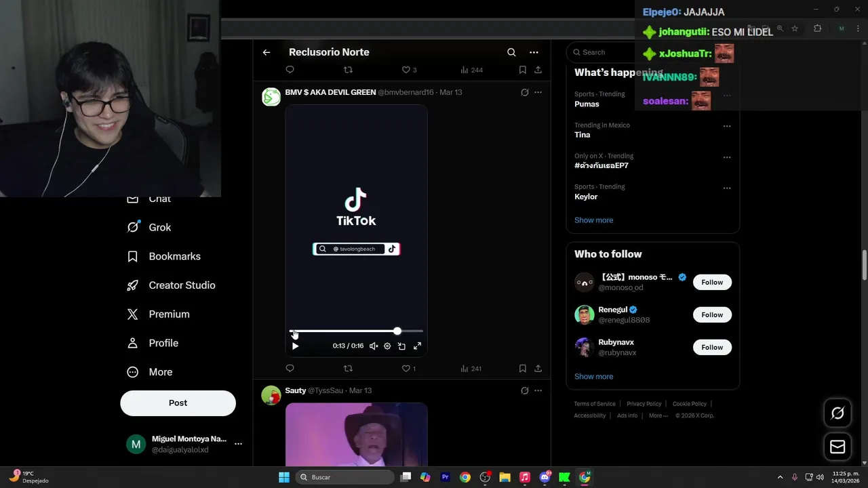The height and width of the screenshot is (488, 868).
Task: Bookmark the post with 241 views
Action: [522, 368]
